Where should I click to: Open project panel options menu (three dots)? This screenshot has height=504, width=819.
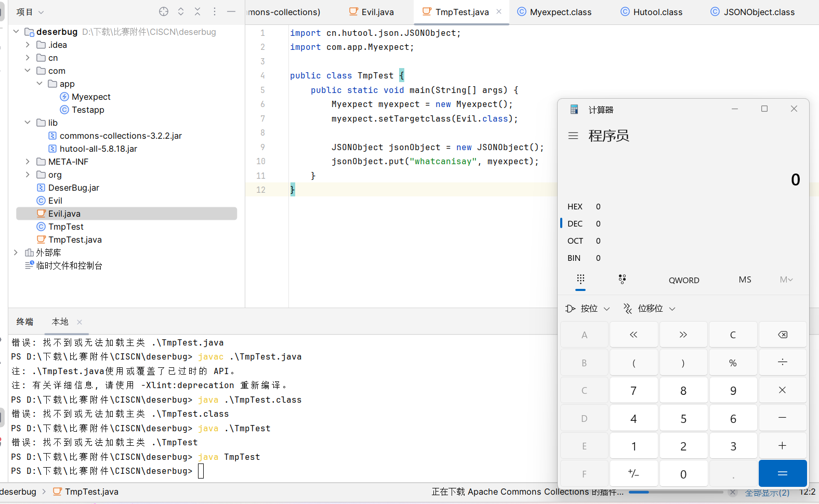[x=215, y=11]
